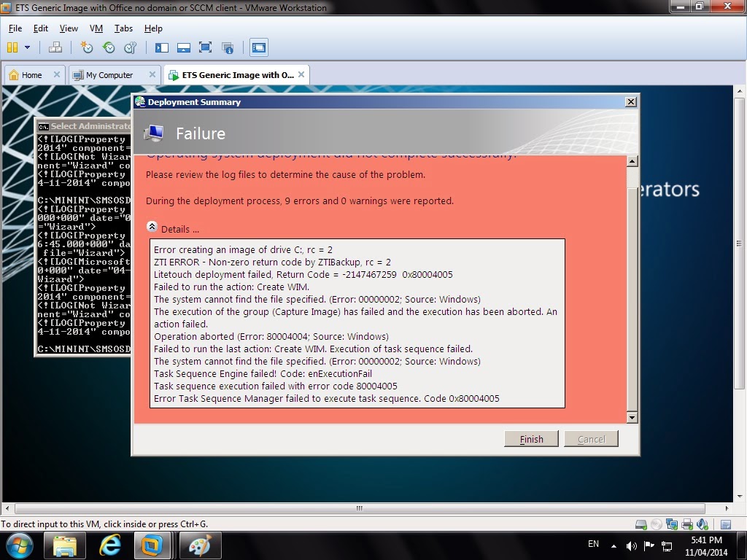The image size is (747, 560).
Task: Click the VM sound card status icon
Action: (x=703, y=524)
